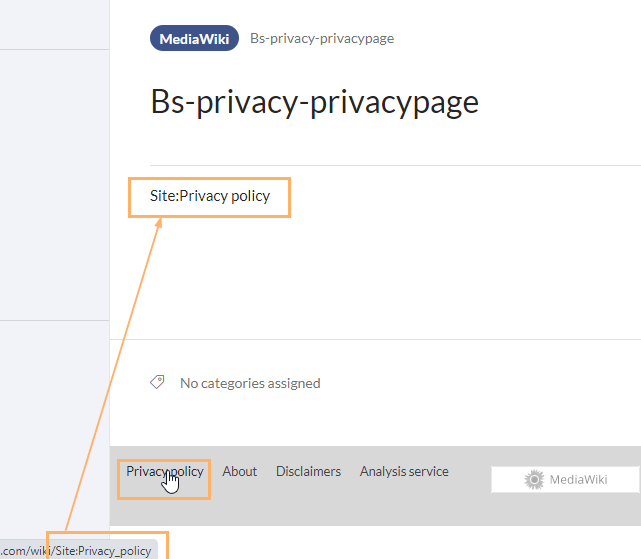This screenshot has height=559, width=641.
Task: Click the blue MediaWiki namespace badge
Action: click(x=194, y=38)
